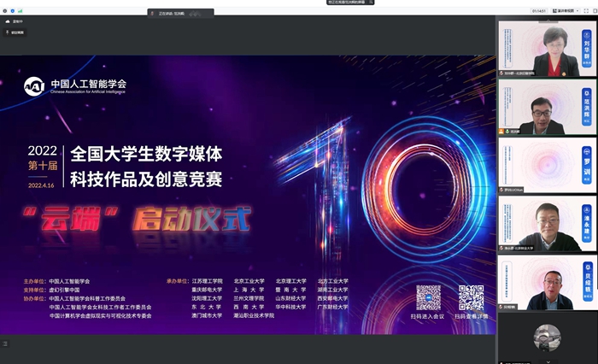Click the menu icon at bottom-left

pos(6,343)
